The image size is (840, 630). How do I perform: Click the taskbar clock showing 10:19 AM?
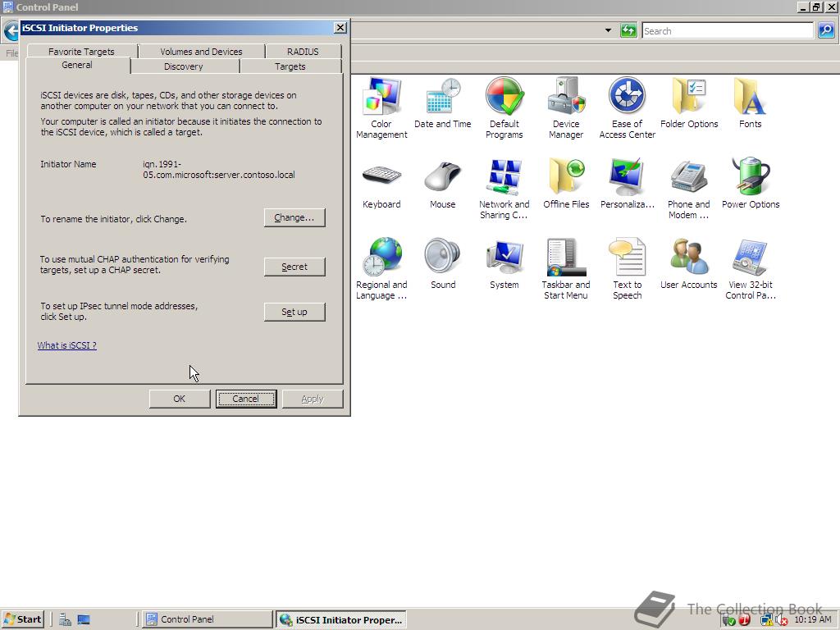[813, 619]
